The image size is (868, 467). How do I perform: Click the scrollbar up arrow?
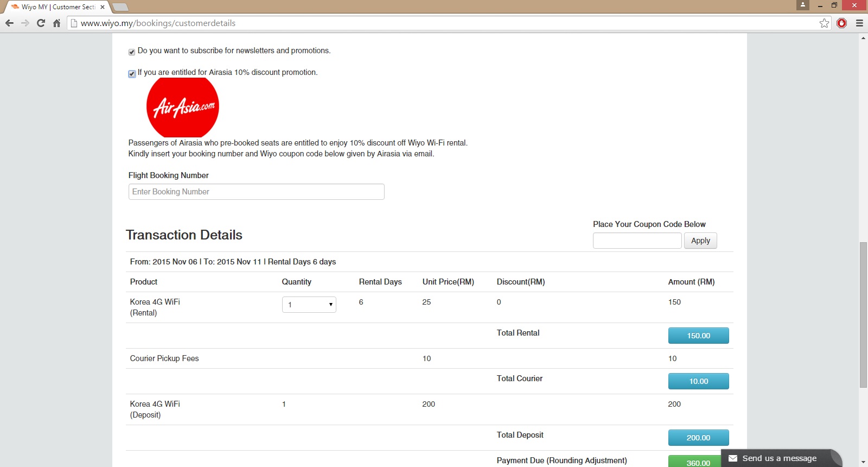863,38
